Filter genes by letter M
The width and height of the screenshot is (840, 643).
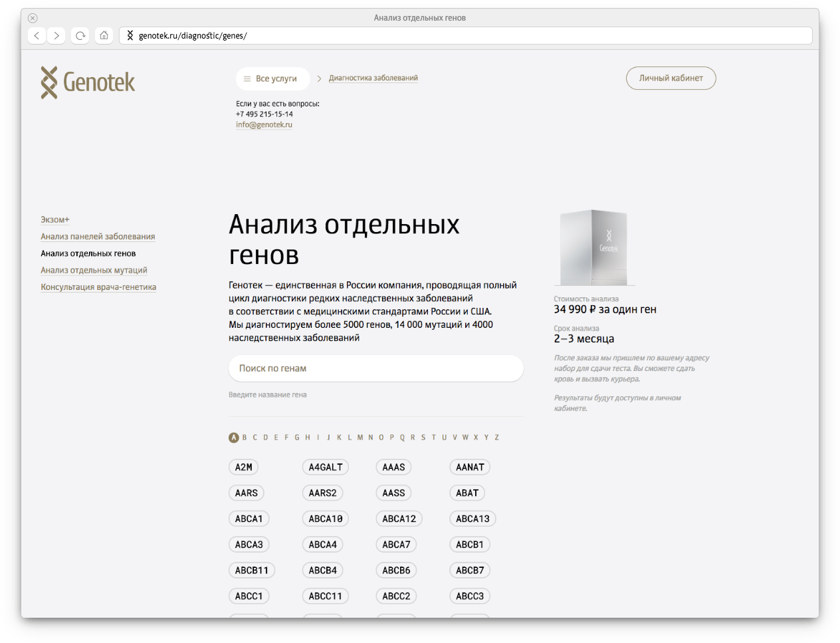[360, 438]
